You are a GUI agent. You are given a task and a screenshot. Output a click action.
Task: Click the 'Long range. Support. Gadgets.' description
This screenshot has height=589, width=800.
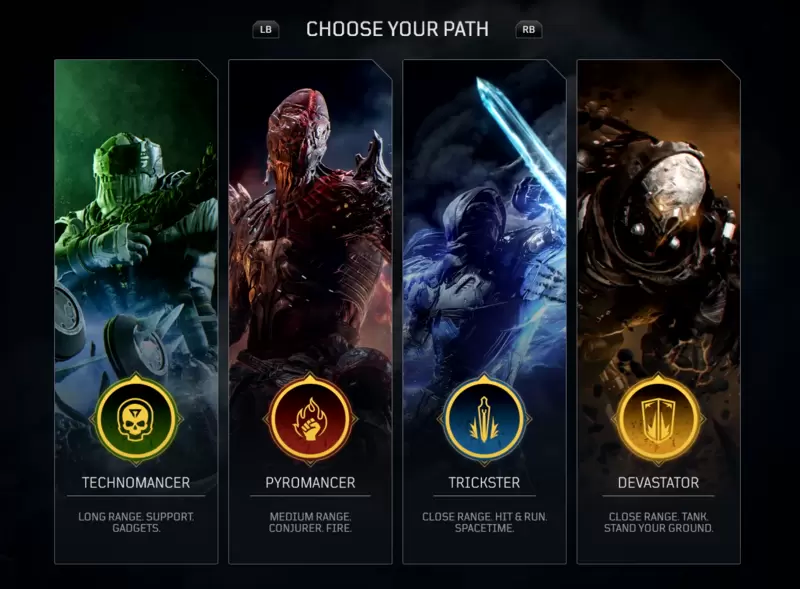(x=136, y=522)
